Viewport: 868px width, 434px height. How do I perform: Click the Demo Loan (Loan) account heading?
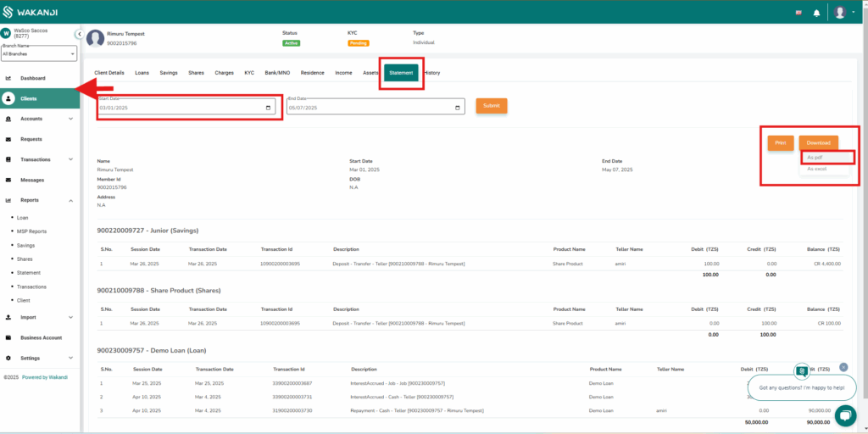152,350
